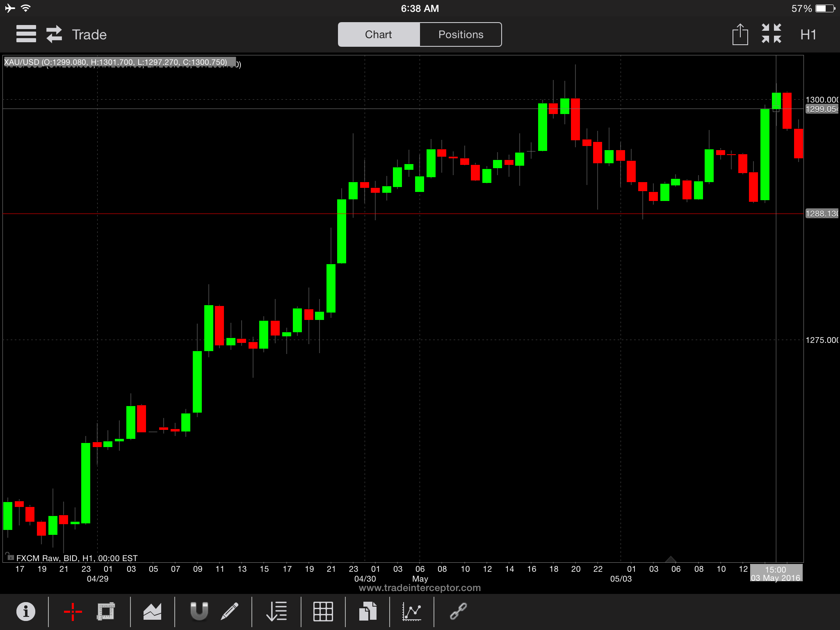840x630 pixels.
Task: Open the H1 timeframe selector
Action: click(808, 34)
